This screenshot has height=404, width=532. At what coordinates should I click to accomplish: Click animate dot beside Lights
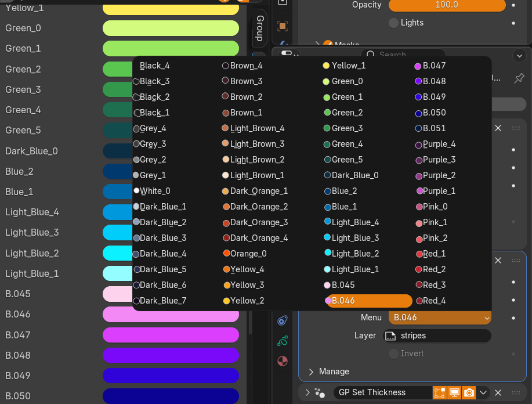pos(513,23)
